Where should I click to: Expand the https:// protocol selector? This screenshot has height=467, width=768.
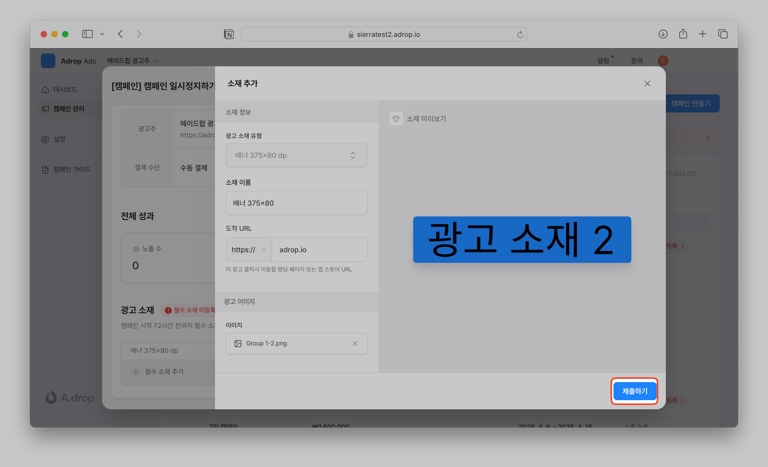(x=248, y=250)
